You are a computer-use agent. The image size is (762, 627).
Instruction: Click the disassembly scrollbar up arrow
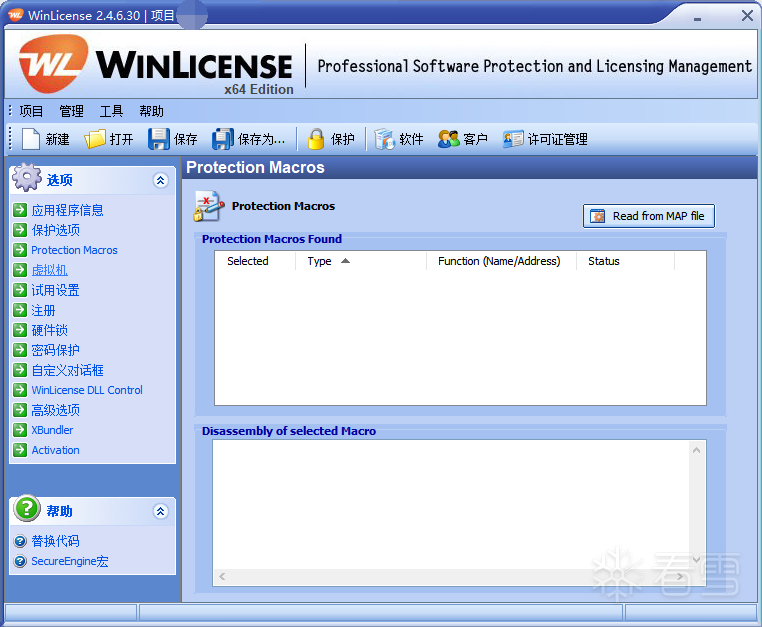point(696,451)
